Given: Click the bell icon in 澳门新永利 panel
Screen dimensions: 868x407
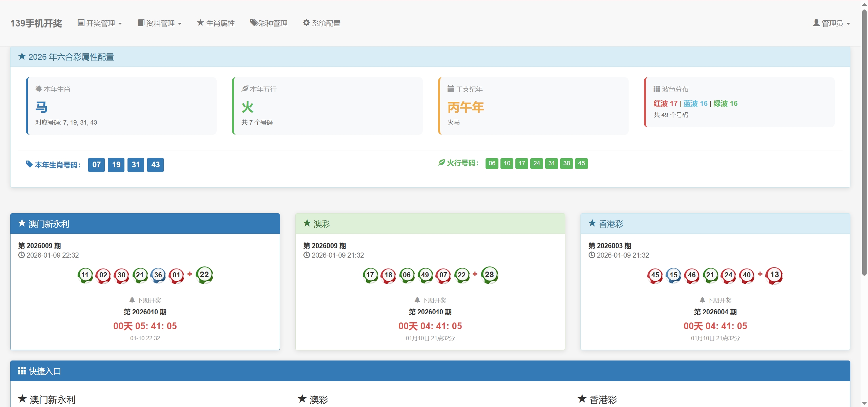Looking at the screenshot, I should [132, 300].
